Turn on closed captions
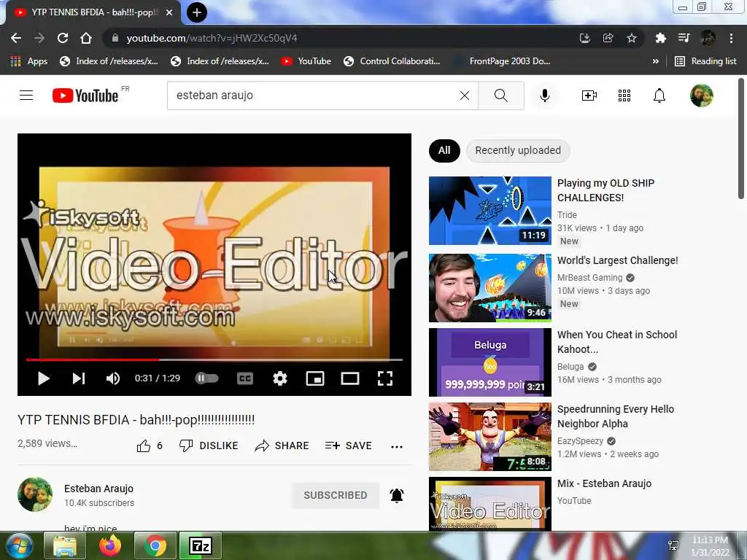The image size is (747, 560). 245,378
